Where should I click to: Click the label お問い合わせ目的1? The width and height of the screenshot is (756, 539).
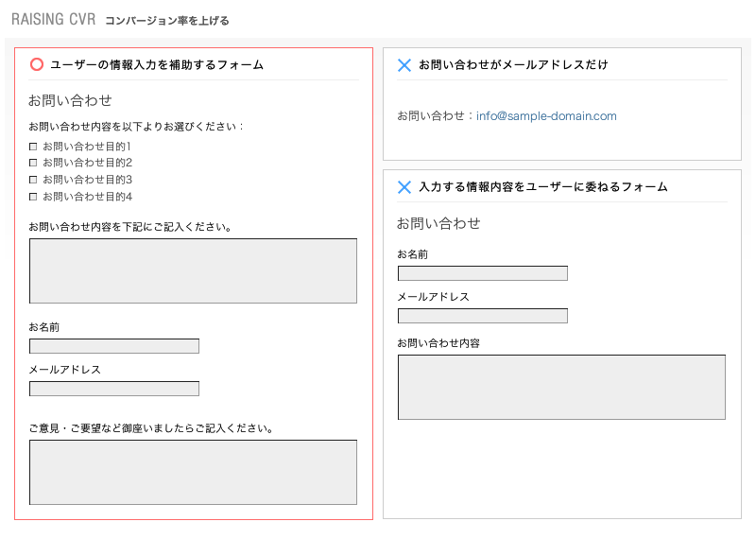coord(87,147)
